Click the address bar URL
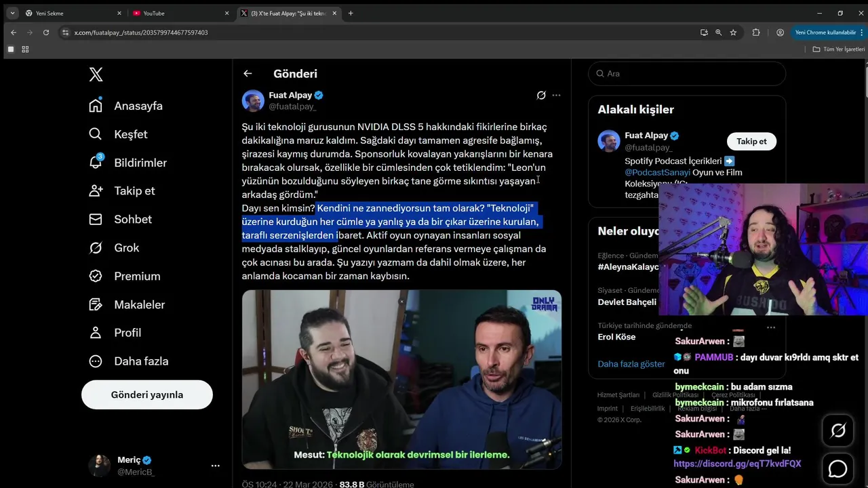This screenshot has height=488, width=868. point(141,33)
